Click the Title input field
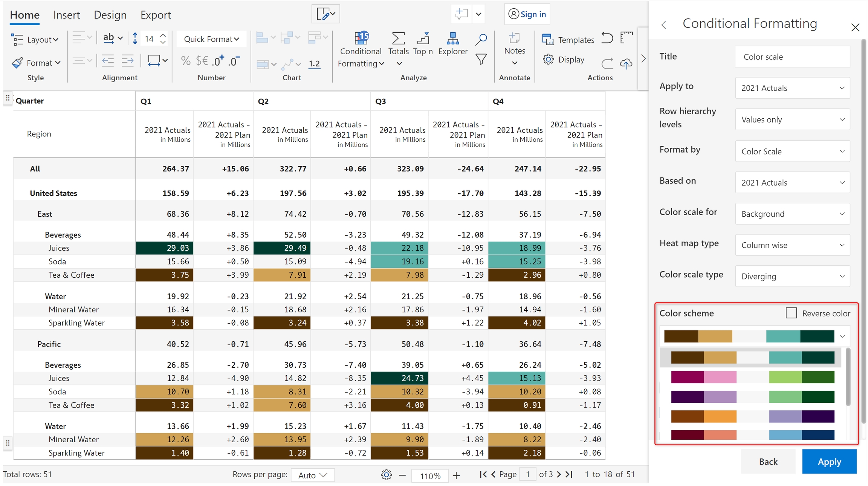 [x=792, y=57]
